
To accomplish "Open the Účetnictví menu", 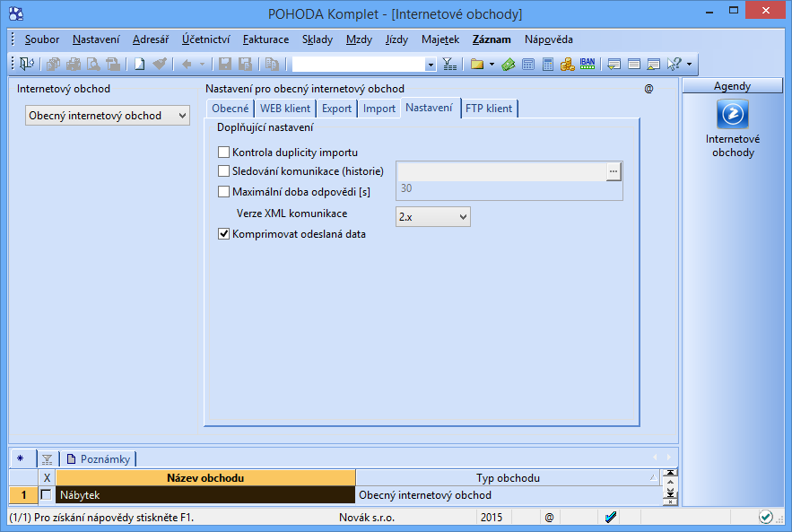I will 206,39.
